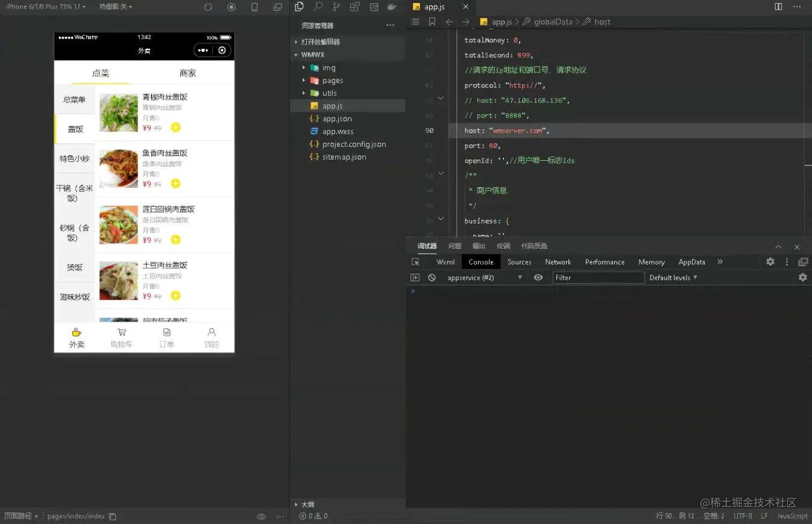Viewport: 812px width, 524px height.
Task: Switch to the Sources tab
Action: pyautogui.click(x=519, y=262)
